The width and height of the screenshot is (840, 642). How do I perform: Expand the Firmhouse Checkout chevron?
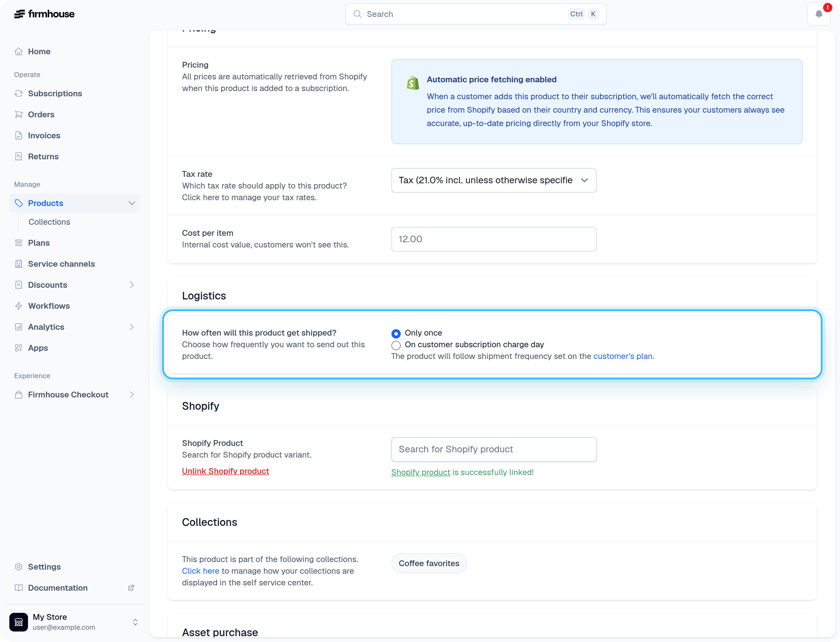(x=132, y=394)
